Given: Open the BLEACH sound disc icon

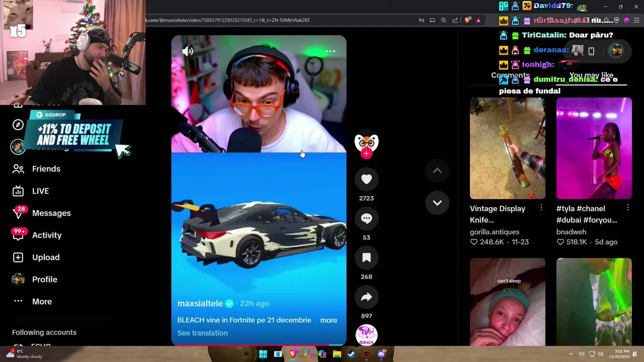Looking at the screenshot, I should 366,335.
